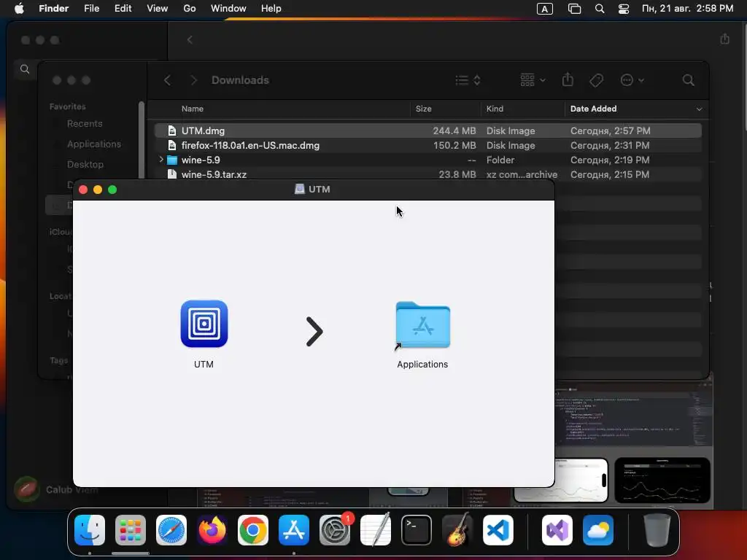Open Launchpad from the Dock
This screenshot has height=560, width=747.
[x=131, y=530]
